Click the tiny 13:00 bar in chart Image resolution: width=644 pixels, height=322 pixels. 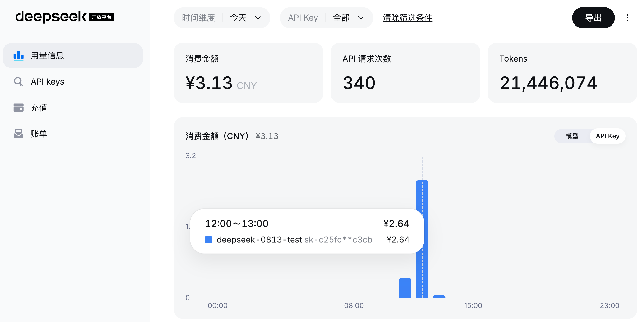point(439,296)
